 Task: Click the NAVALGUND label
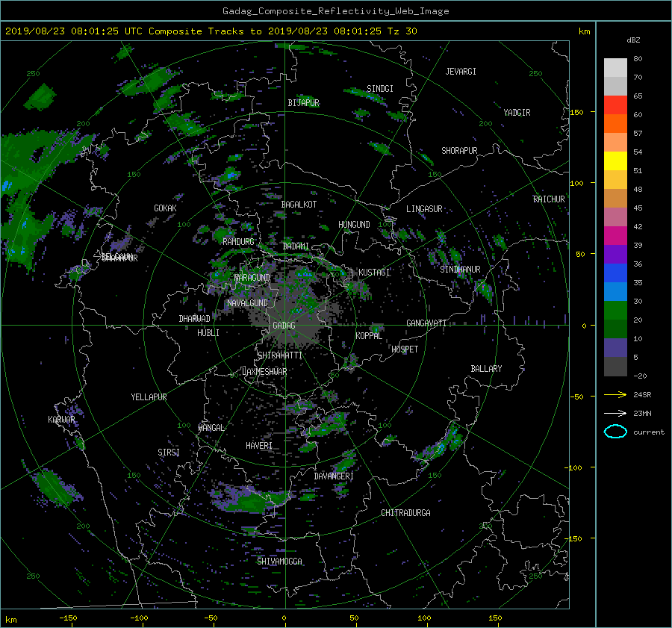point(247,303)
